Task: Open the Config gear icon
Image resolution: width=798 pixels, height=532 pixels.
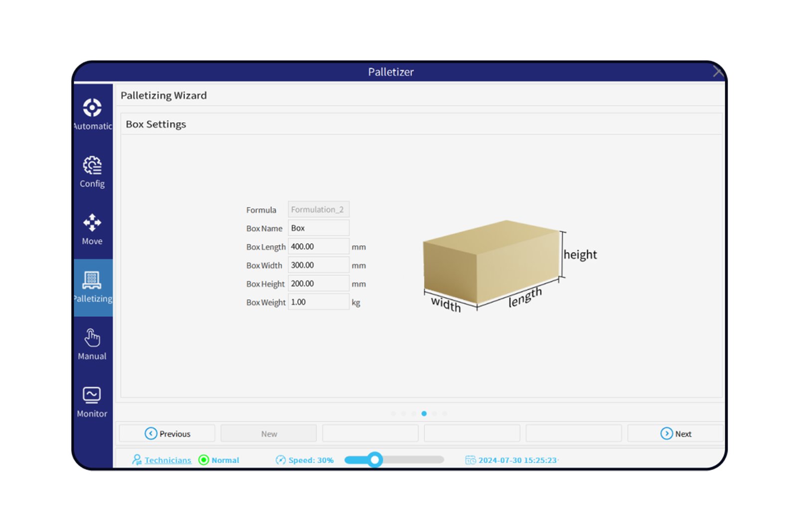Action: 92,166
